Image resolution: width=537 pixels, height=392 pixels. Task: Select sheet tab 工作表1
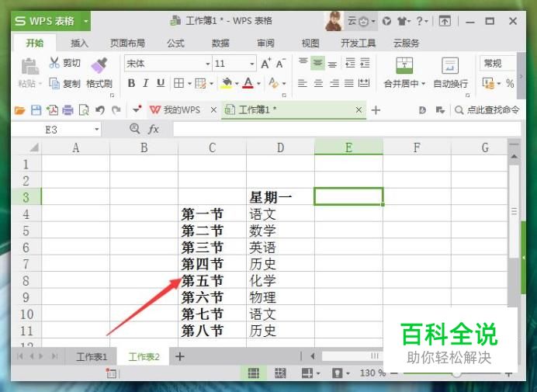pyautogui.click(x=92, y=357)
